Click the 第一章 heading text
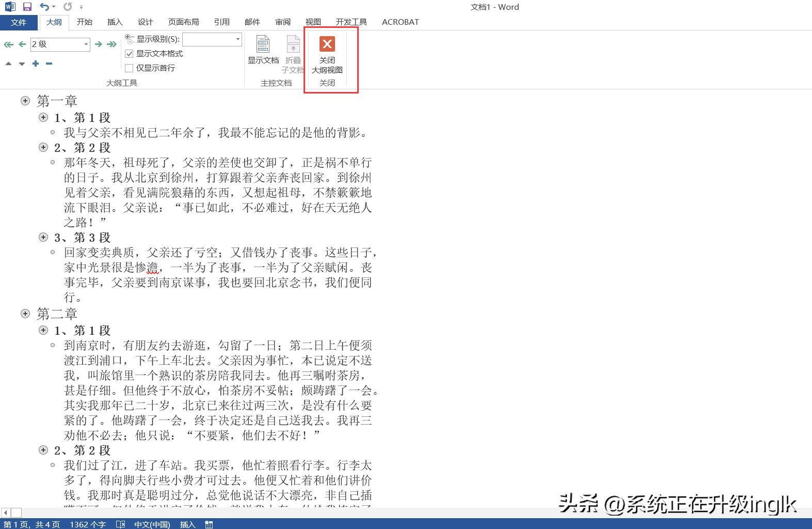 tap(57, 101)
